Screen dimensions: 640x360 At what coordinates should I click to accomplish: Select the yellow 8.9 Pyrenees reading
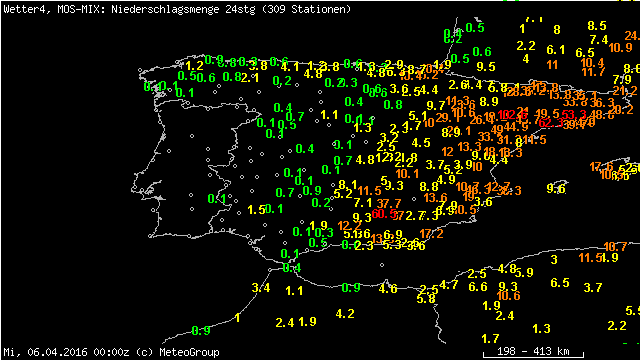click(x=489, y=101)
